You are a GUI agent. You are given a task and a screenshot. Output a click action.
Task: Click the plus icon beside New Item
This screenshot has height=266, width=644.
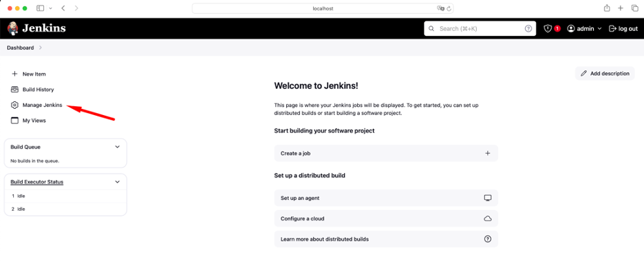(14, 74)
